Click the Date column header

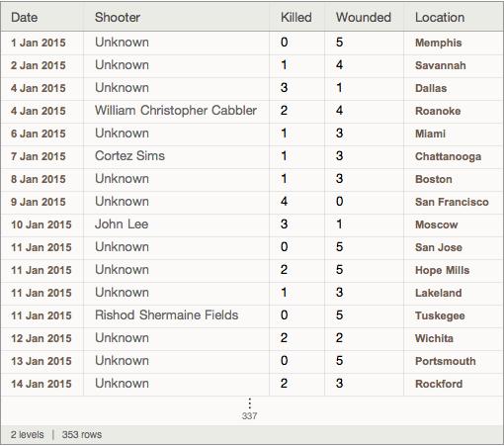(x=24, y=17)
